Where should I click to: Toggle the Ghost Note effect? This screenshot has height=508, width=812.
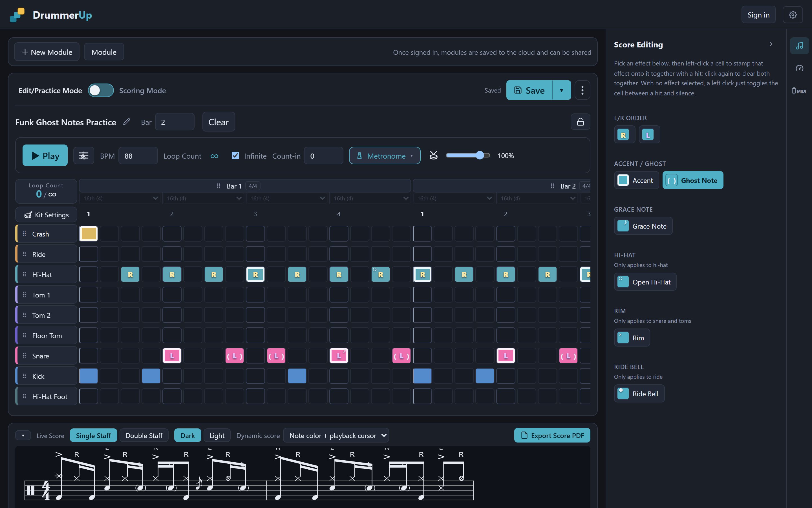(x=692, y=180)
